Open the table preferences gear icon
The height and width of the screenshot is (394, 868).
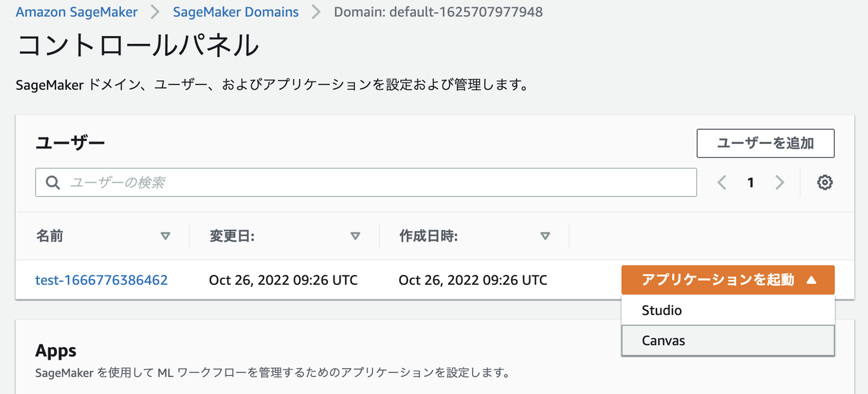[x=825, y=183]
